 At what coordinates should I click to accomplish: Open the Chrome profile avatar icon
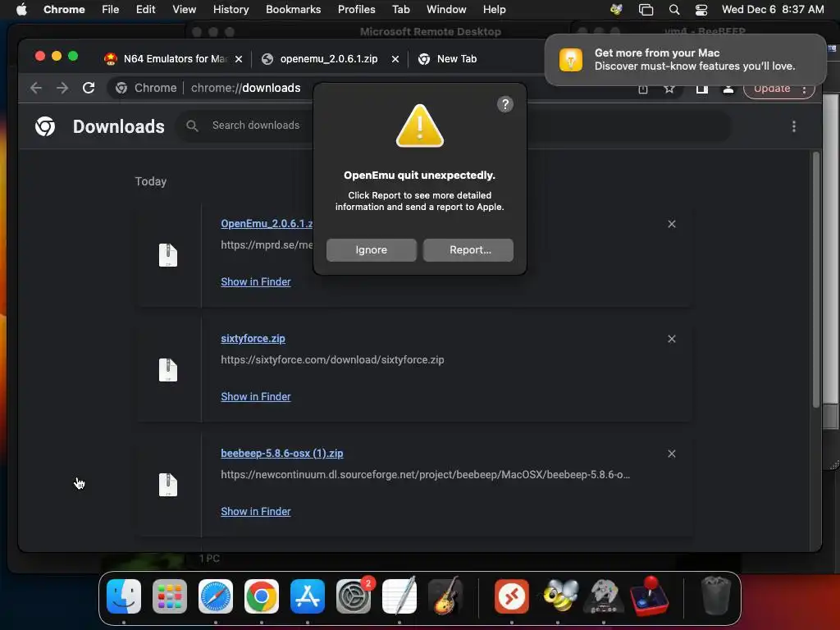[728, 89]
